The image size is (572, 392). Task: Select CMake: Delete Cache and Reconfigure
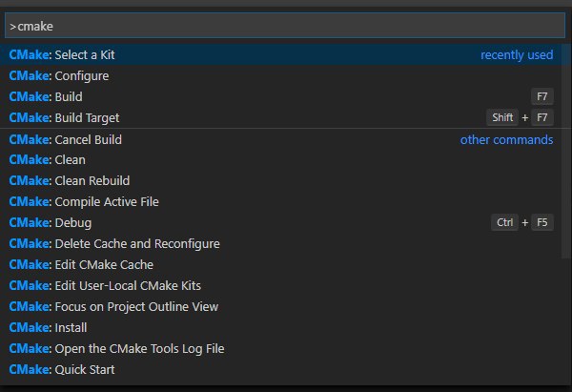coord(281,244)
